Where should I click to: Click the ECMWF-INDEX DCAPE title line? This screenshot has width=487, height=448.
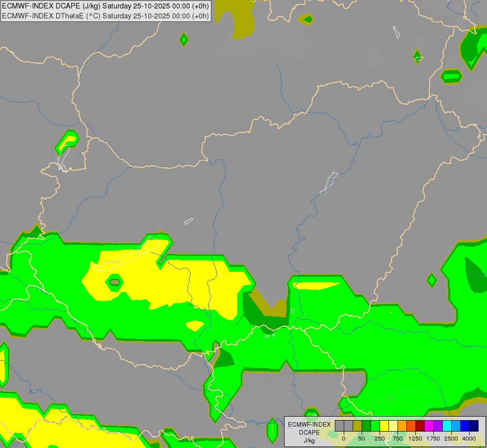(x=105, y=6)
